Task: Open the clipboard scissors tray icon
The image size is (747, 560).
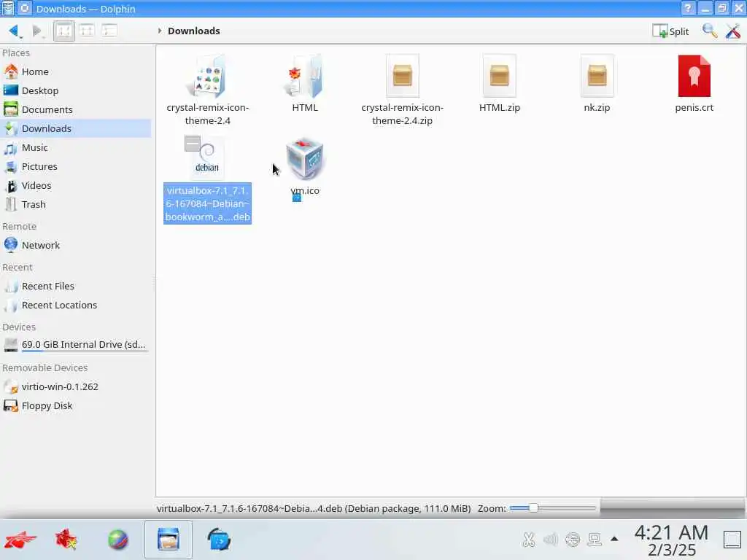Action: [528, 540]
